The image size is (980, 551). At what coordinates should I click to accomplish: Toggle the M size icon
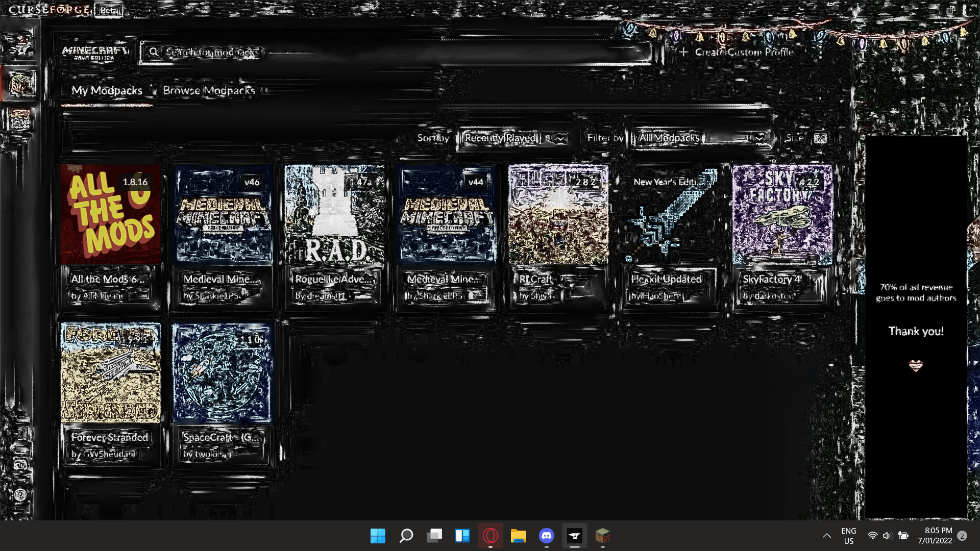(x=820, y=138)
